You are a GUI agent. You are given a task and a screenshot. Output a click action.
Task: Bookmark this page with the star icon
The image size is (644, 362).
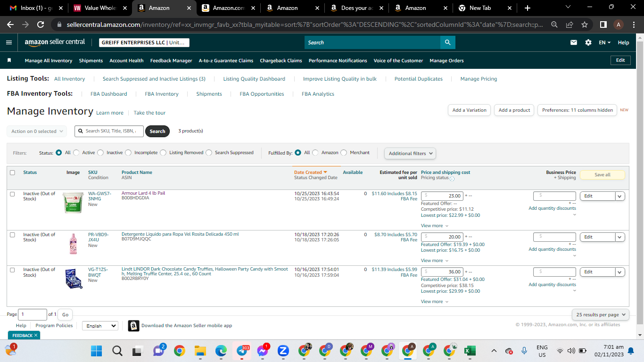585,25
